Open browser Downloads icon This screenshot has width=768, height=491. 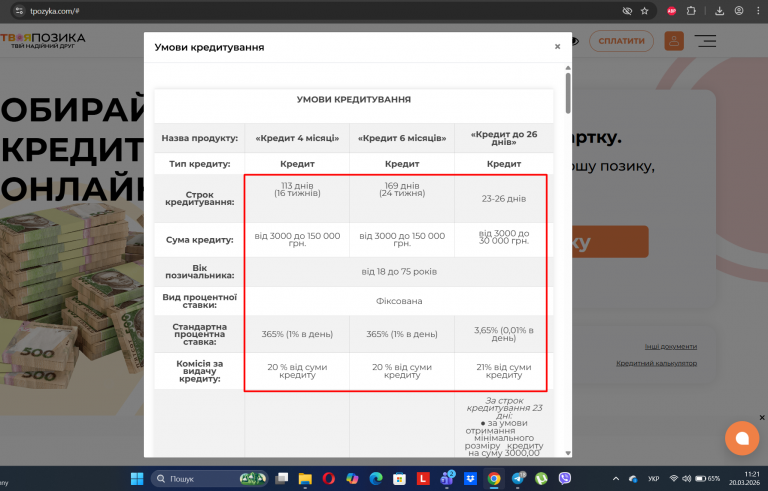pyautogui.click(x=719, y=11)
